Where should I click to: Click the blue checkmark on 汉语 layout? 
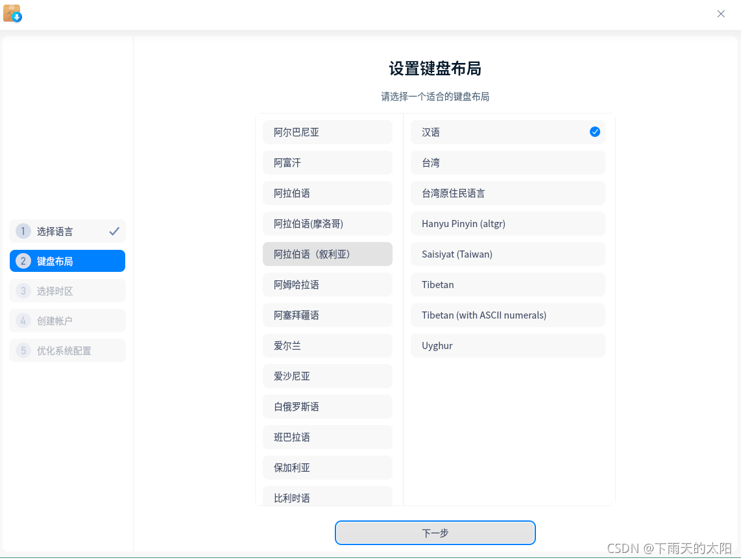tap(595, 132)
